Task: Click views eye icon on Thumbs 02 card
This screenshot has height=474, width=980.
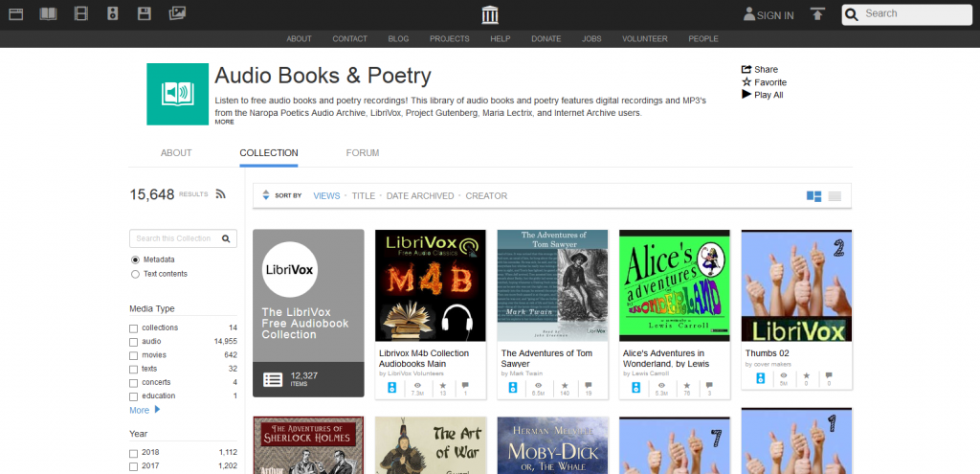Action: (x=784, y=375)
